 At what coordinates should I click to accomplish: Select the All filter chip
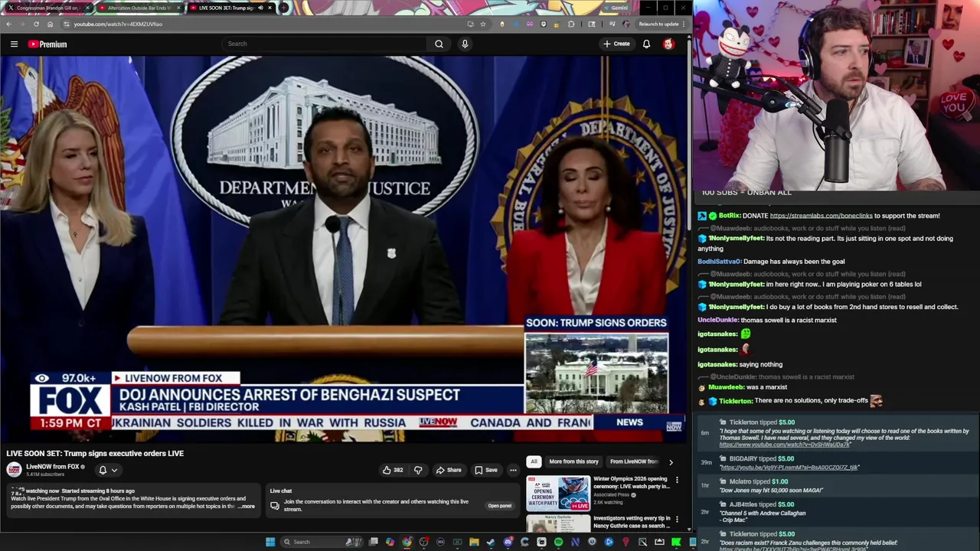tap(534, 461)
